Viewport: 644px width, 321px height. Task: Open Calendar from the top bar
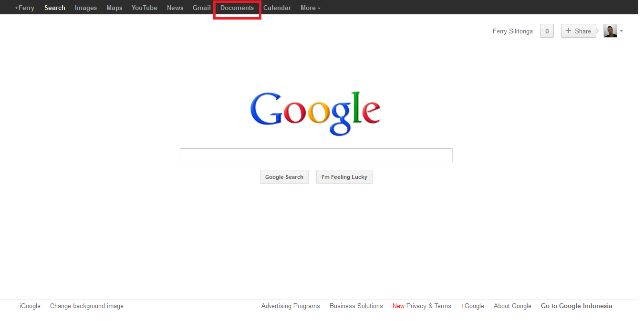(277, 8)
